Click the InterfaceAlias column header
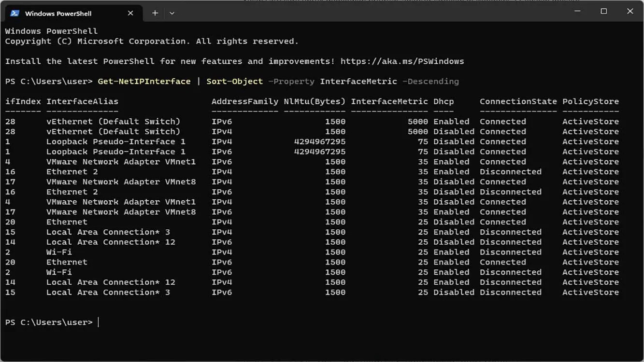Viewport: 644px width, 362px height. coord(82,101)
